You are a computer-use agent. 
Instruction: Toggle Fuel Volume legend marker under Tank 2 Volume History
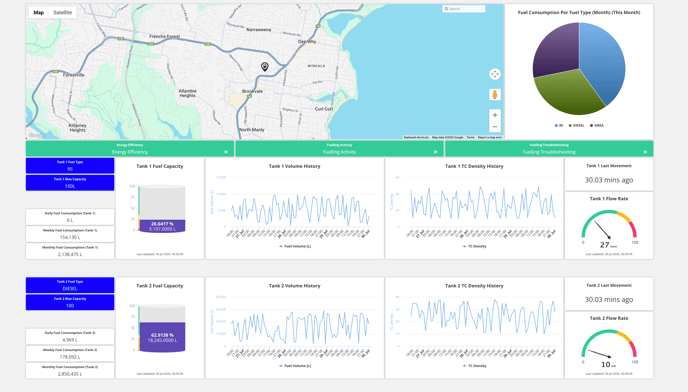[281, 366]
